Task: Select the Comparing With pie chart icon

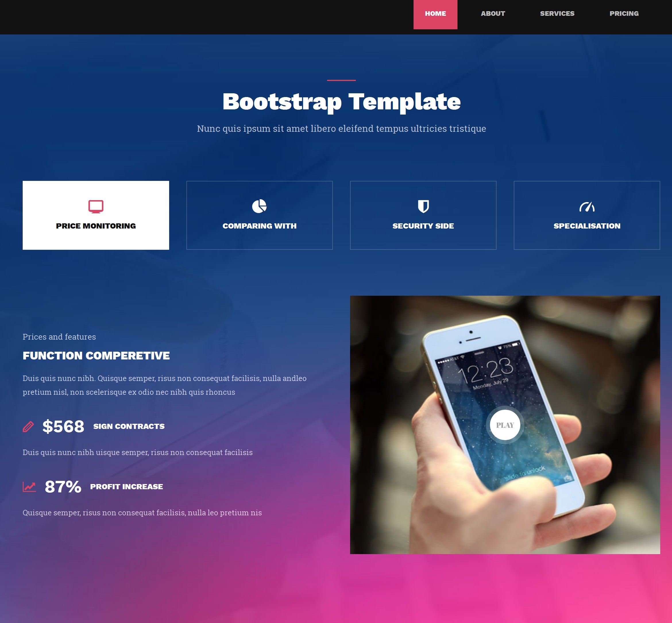Action: point(259,206)
